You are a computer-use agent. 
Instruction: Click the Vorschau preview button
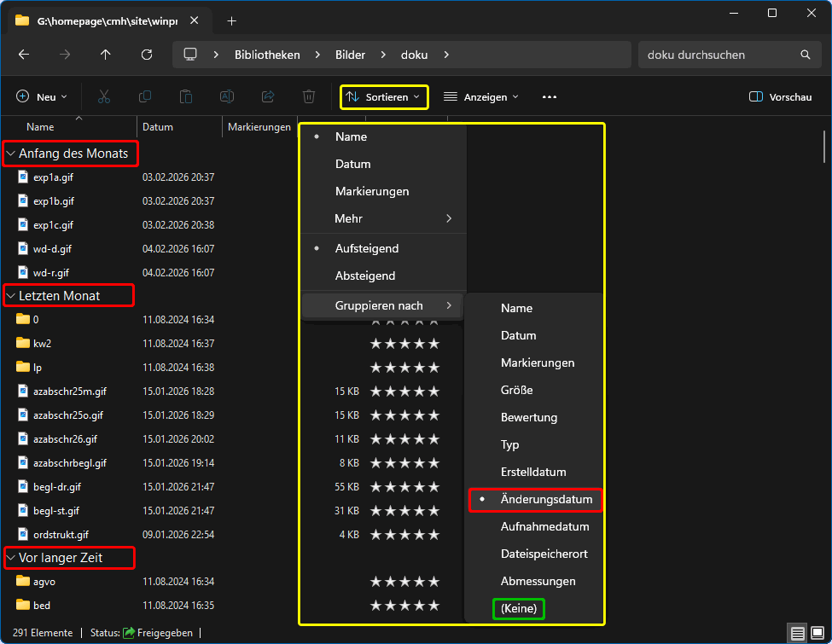[780, 97]
